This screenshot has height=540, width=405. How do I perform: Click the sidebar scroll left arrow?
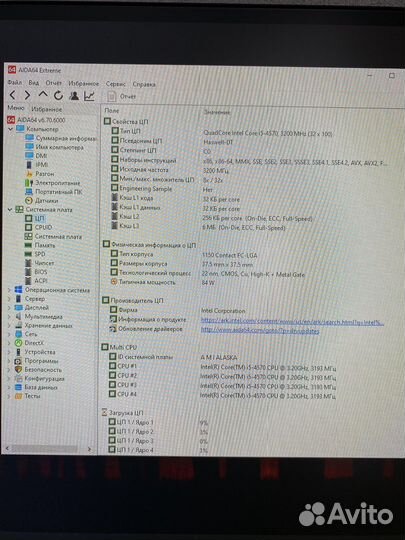[7, 448]
